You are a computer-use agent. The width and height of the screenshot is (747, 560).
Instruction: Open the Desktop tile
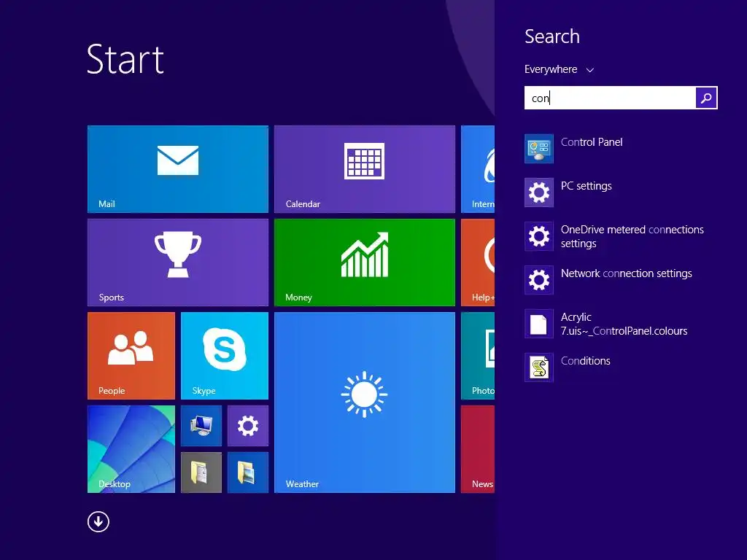[131, 449]
